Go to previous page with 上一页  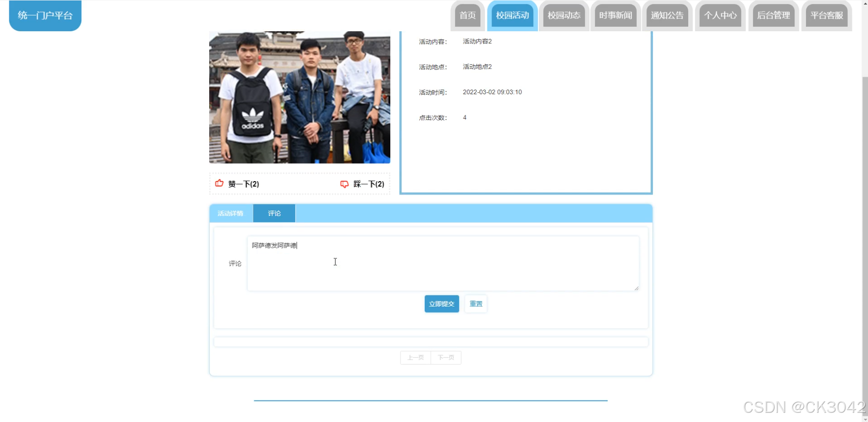click(415, 357)
